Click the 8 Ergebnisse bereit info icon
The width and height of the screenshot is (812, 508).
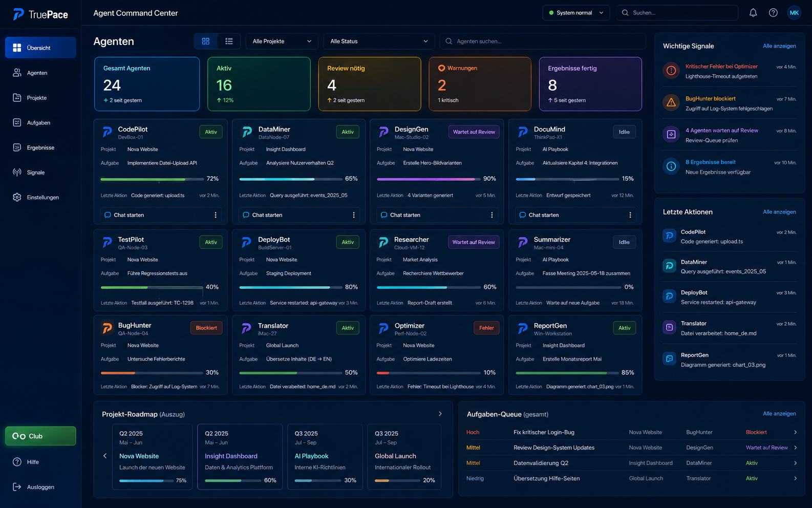pyautogui.click(x=671, y=166)
